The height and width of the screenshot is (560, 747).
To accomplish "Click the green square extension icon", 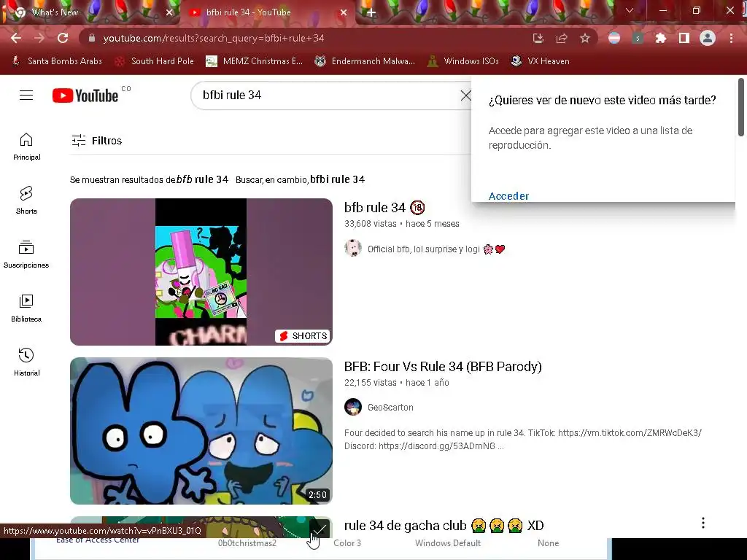I will 638,38.
